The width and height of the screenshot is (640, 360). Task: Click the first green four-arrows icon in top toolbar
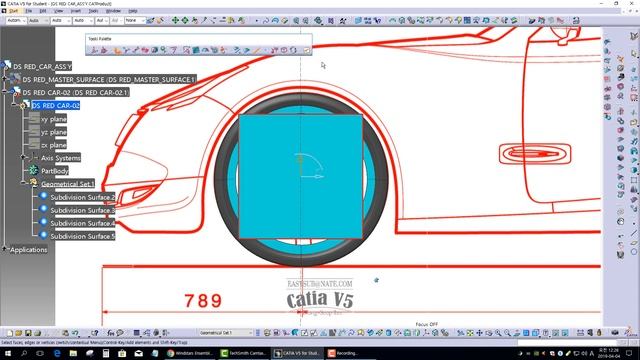(x=175, y=20)
